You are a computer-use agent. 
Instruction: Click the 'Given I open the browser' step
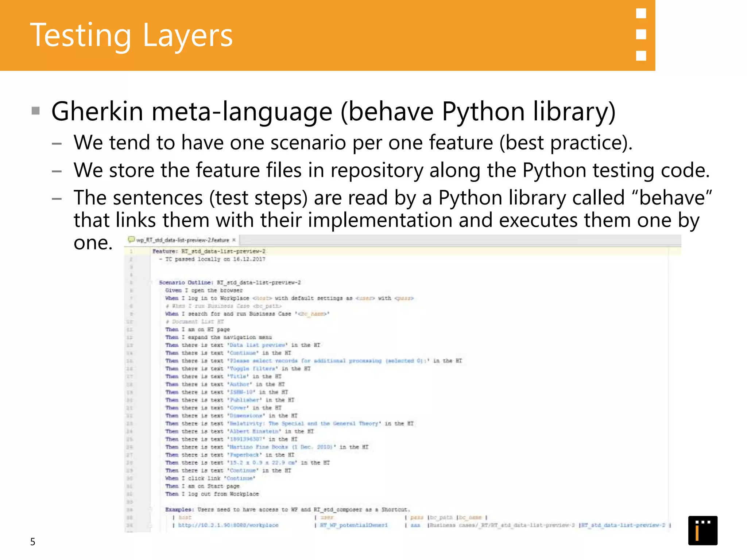(204, 291)
